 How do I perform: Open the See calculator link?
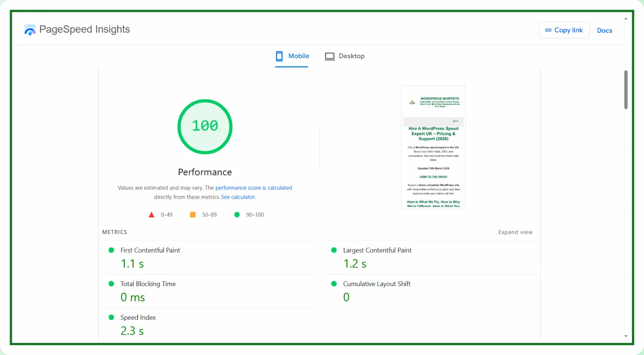tap(238, 197)
